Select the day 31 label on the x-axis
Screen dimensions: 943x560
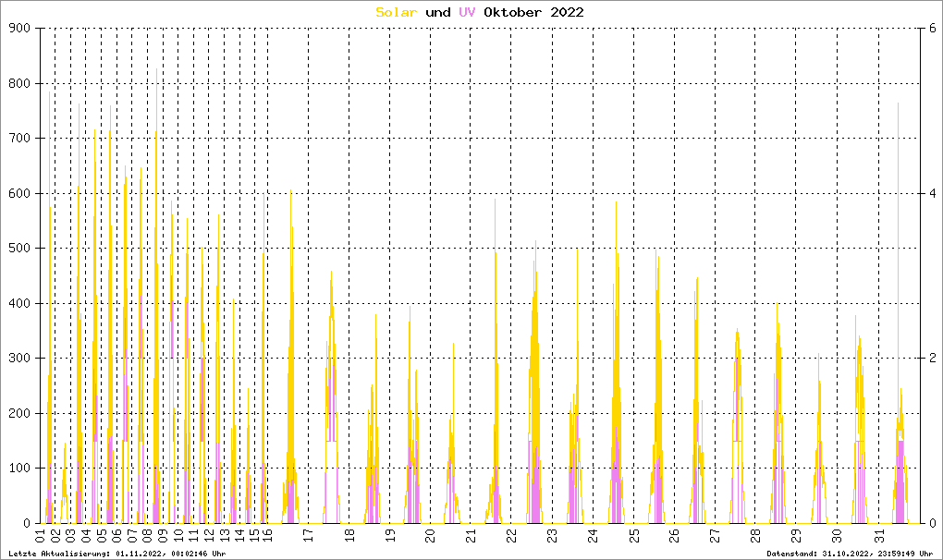[877, 536]
